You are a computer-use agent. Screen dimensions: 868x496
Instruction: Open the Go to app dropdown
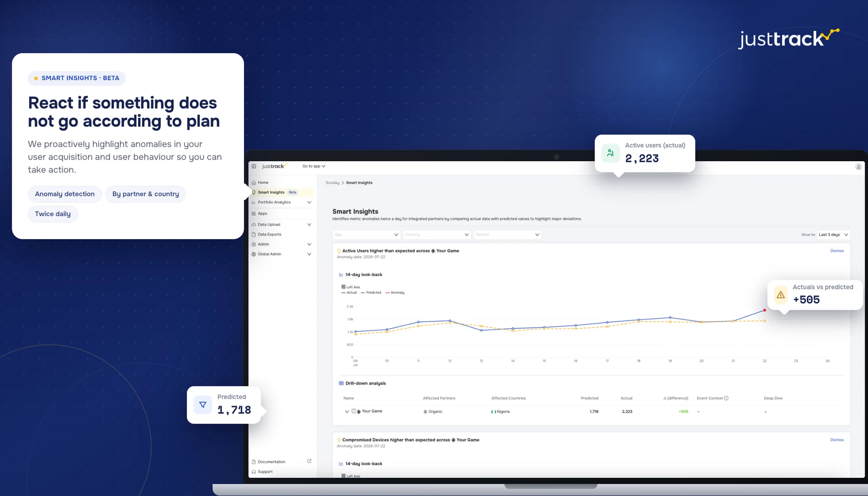click(x=314, y=166)
